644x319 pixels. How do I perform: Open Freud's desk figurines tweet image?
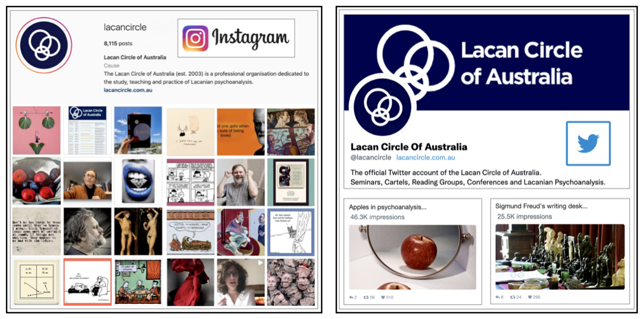tap(560, 257)
